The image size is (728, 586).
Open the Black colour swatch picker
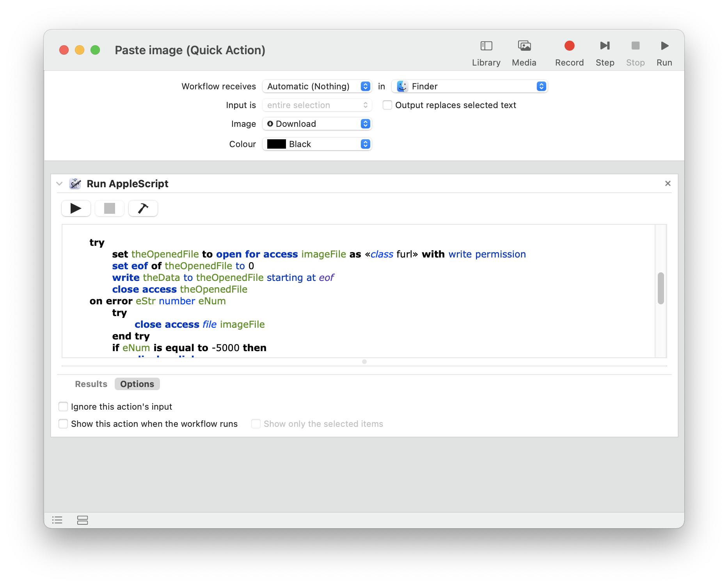(x=364, y=144)
